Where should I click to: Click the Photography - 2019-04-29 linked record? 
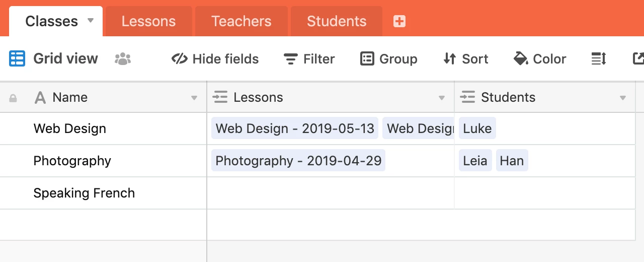[x=298, y=161]
